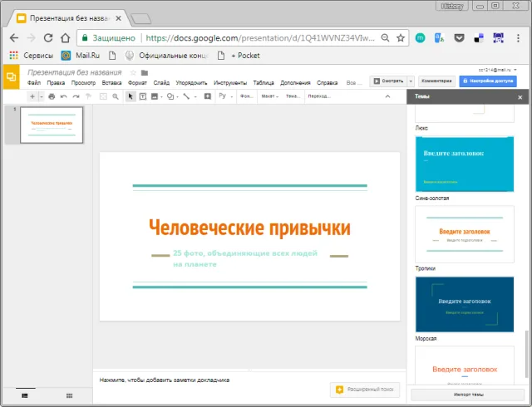Click the Импорт темы button

tap(468, 395)
